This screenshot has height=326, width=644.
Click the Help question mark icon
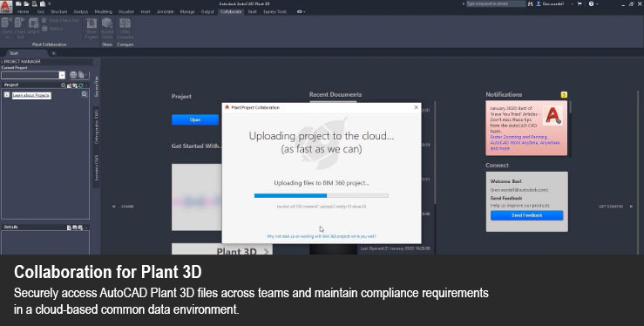tap(591, 3)
